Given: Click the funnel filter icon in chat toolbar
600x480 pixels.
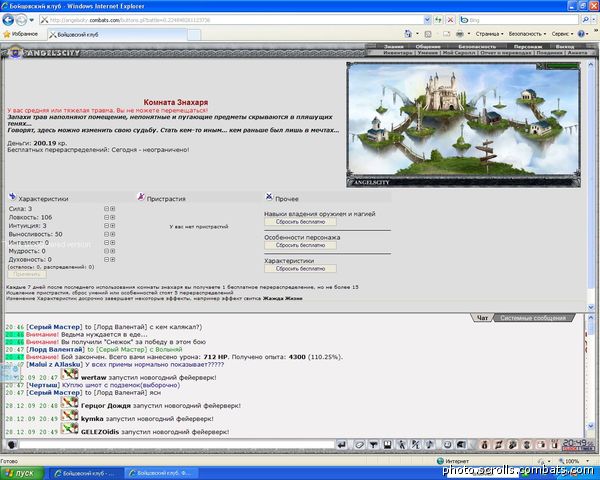Looking at the screenshot, I should click(373, 444).
